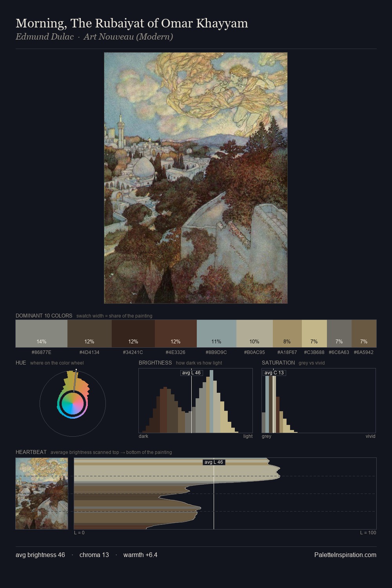Click the 'L = 100' axis label
Screen dimensions: 392x588
pyautogui.click(x=368, y=533)
